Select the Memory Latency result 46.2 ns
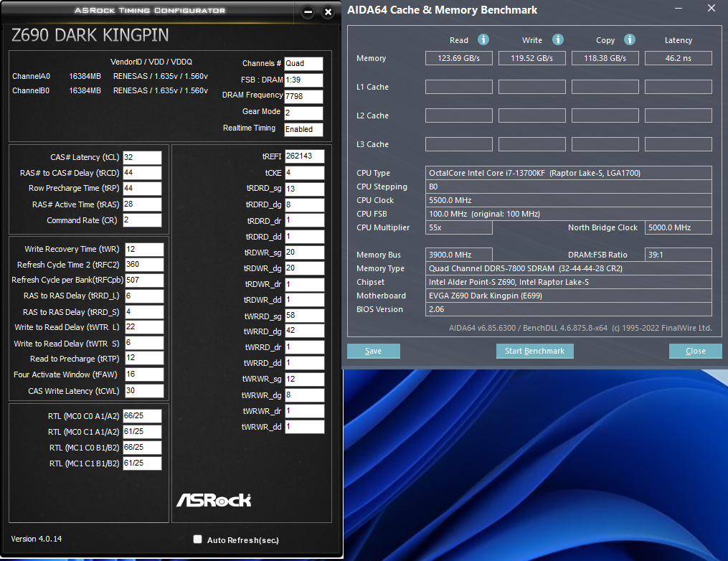 [x=679, y=58]
